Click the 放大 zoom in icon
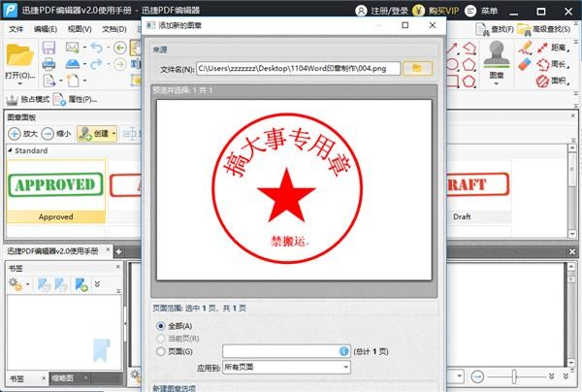Screen dimensions: 582x392 point(16,133)
